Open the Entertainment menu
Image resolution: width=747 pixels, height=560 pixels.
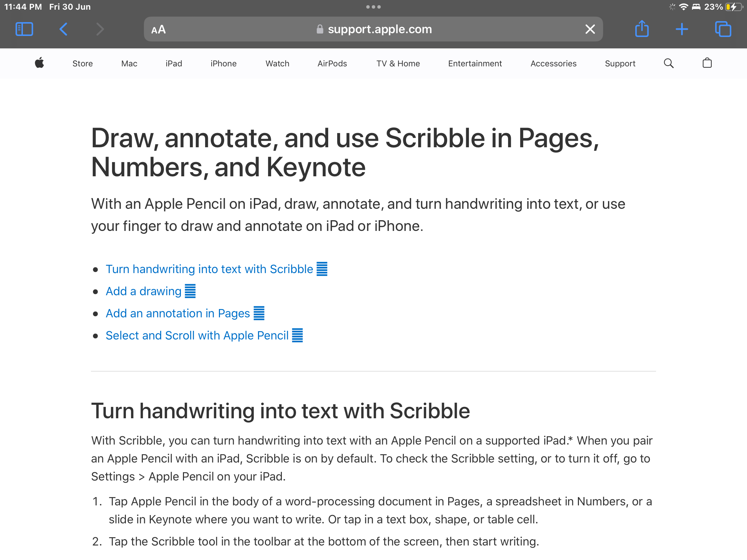pos(475,64)
